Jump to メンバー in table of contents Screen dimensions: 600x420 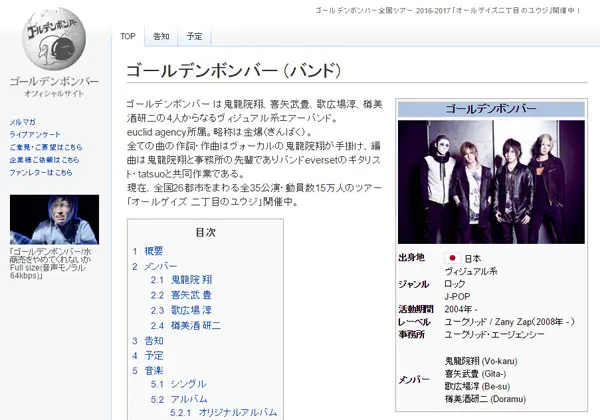pos(161,266)
